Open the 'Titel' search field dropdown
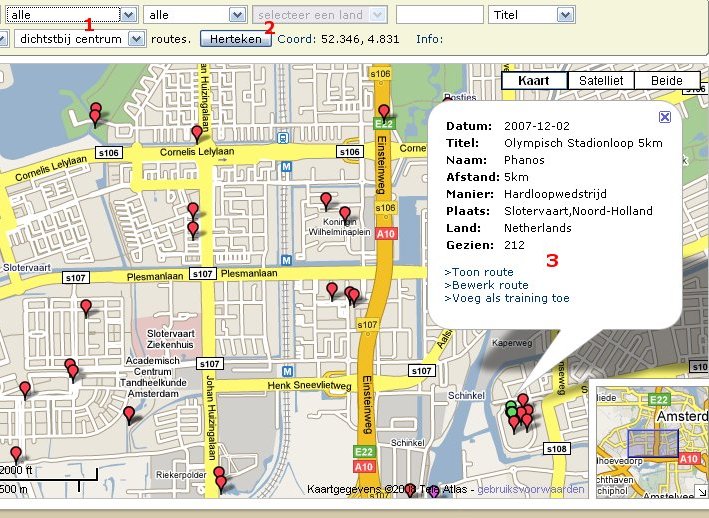The image size is (709, 518). [531, 15]
